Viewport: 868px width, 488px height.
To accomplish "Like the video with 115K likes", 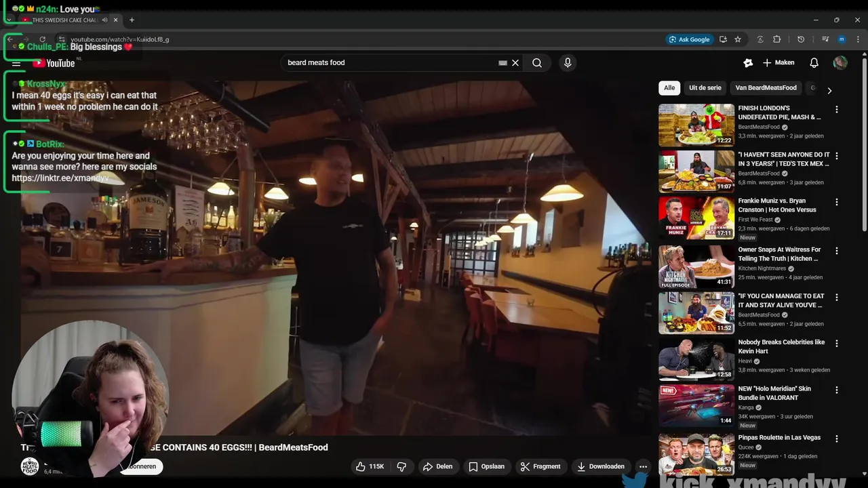I will pos(370,466).
